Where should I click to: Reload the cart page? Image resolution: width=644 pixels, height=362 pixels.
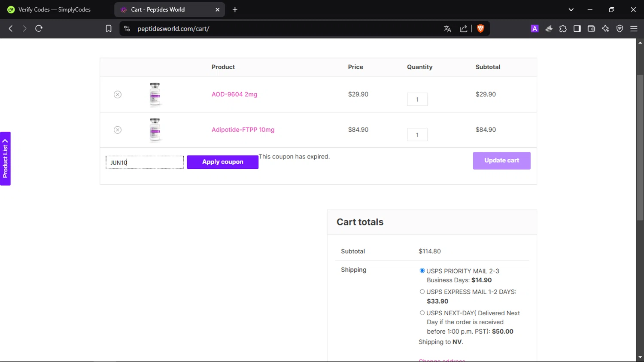pos(39,28)
